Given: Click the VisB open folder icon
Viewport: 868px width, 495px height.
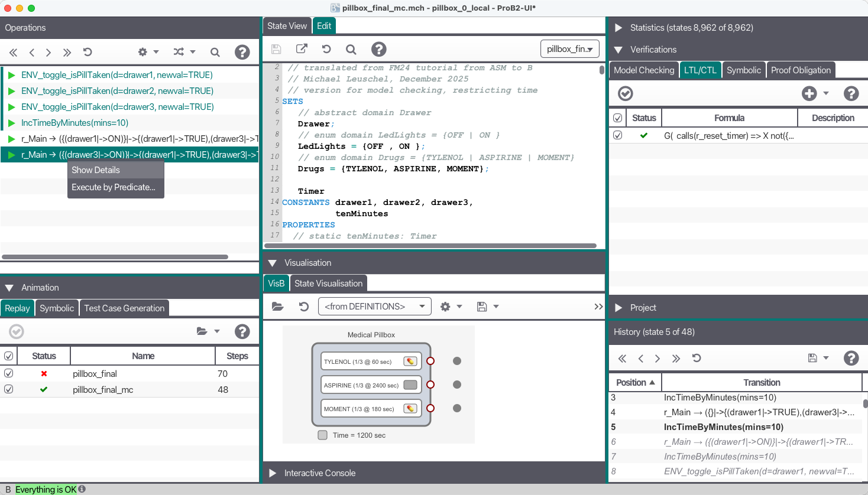Looking at the screenshot, I should [277, 307].
